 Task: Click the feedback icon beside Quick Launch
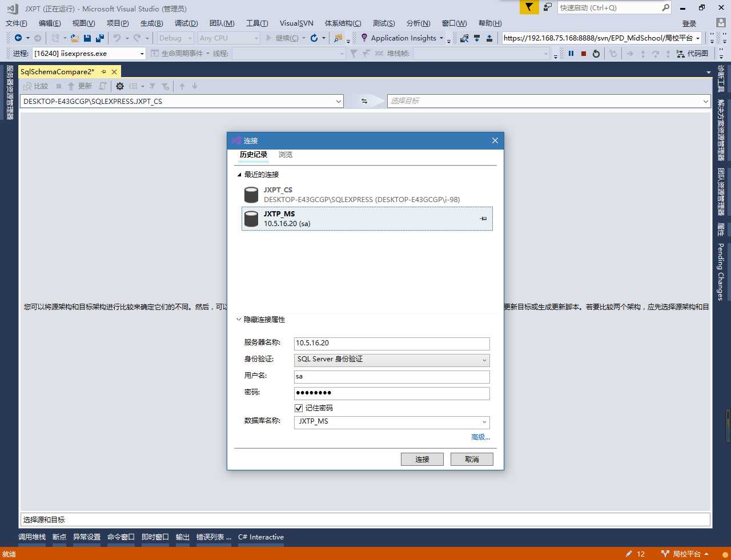click(548, 7)
